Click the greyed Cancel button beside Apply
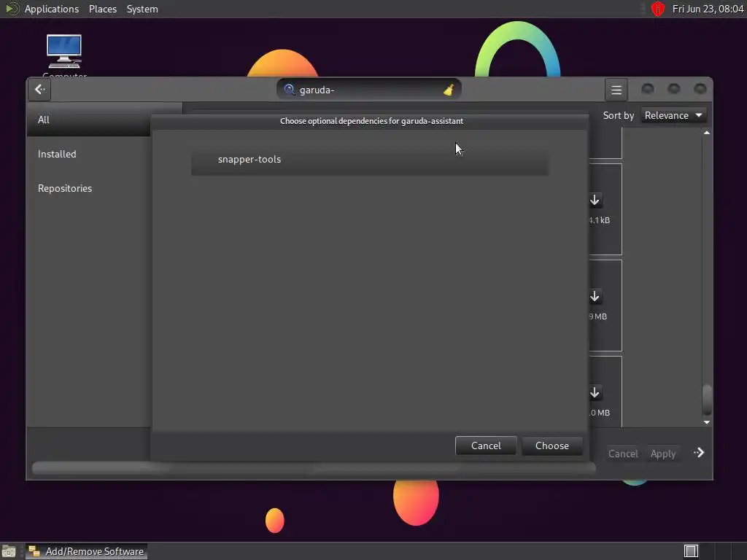The image size is (747, 560). pos(623,454)
